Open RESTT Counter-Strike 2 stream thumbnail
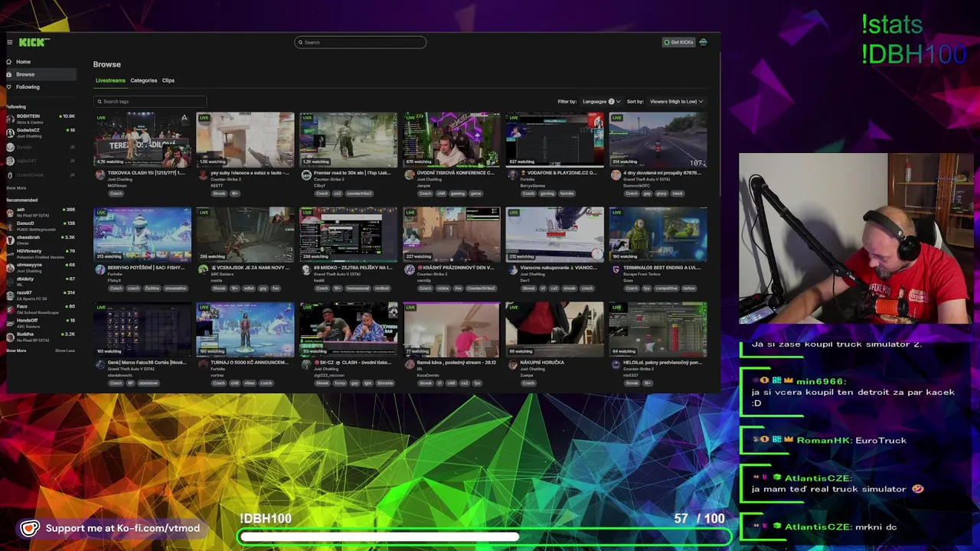 pos(245,139)
